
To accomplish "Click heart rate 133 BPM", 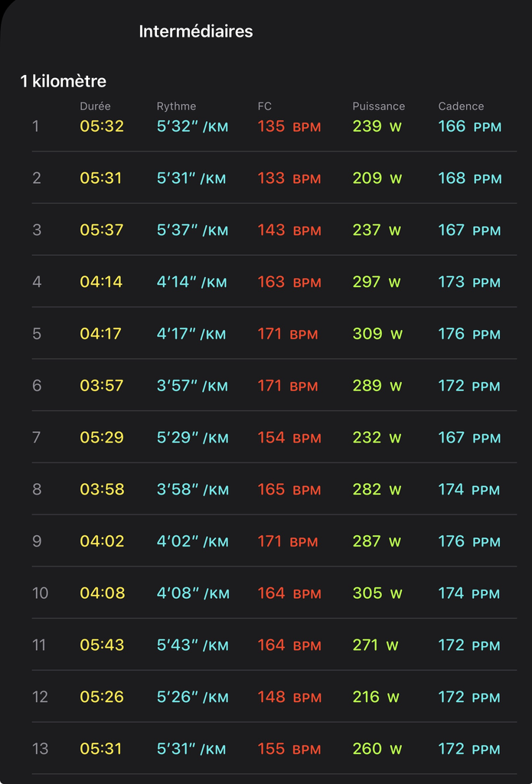I will pyautogui.click(x=289, y=178).
